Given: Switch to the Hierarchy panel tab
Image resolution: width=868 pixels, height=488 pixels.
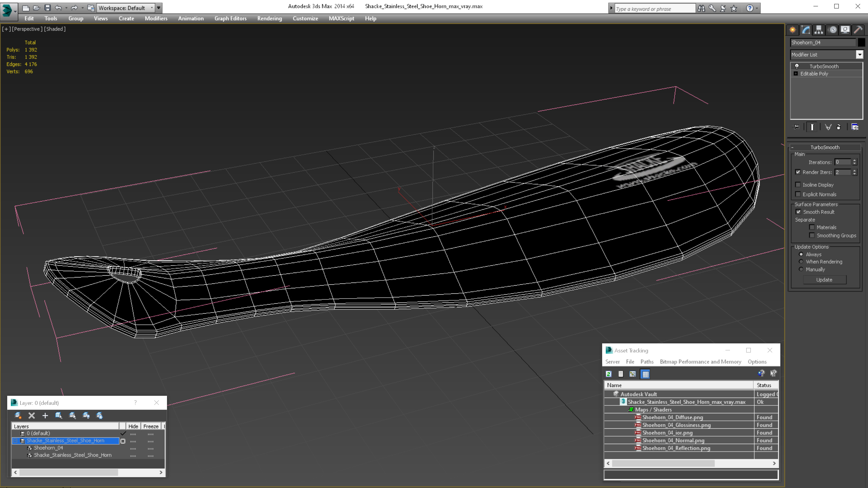Looking at the screenshot, I should pyautogui.click(x=819, y=30).
